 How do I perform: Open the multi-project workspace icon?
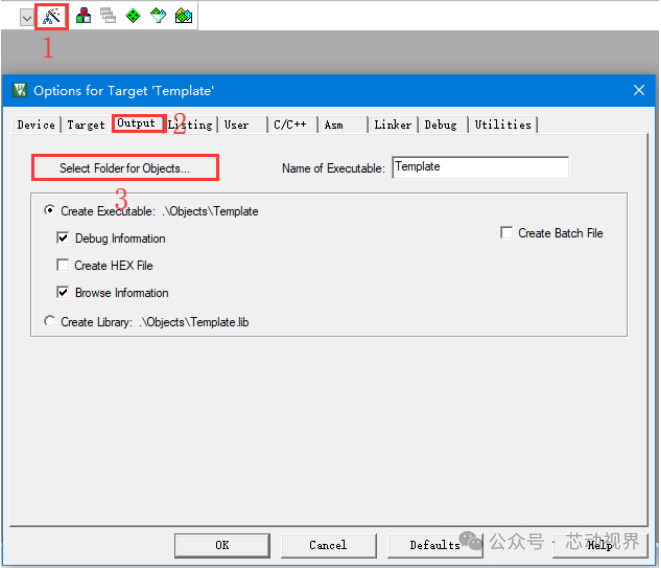coord(108,16)
